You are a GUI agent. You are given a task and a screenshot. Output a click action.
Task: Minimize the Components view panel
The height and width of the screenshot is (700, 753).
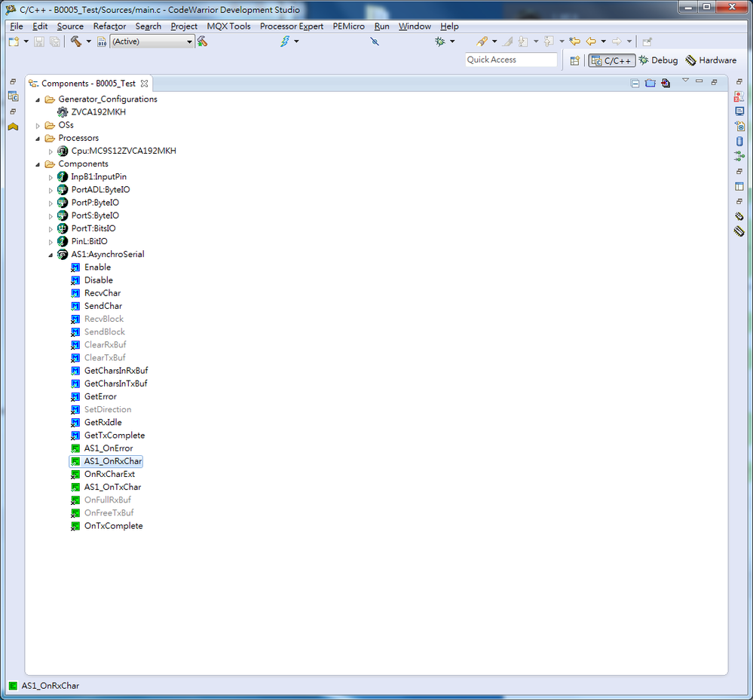[x=699, y=81]
